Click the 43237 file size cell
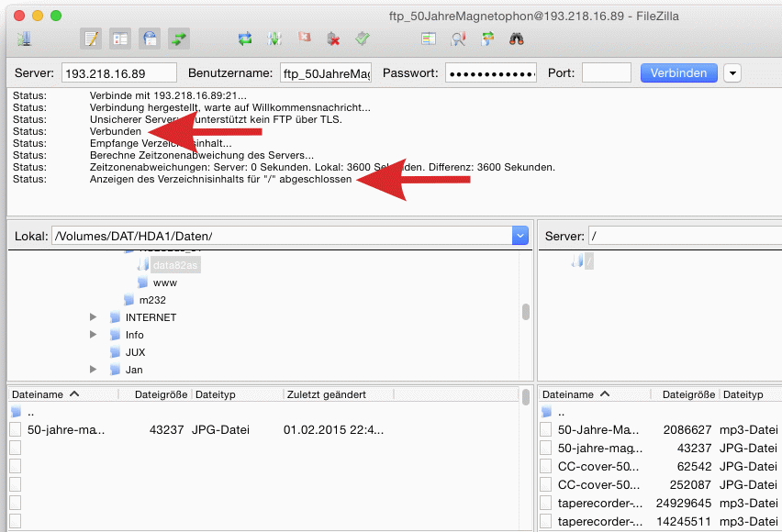The height and width of the screenshot is (532, 782). pos(166,430)
